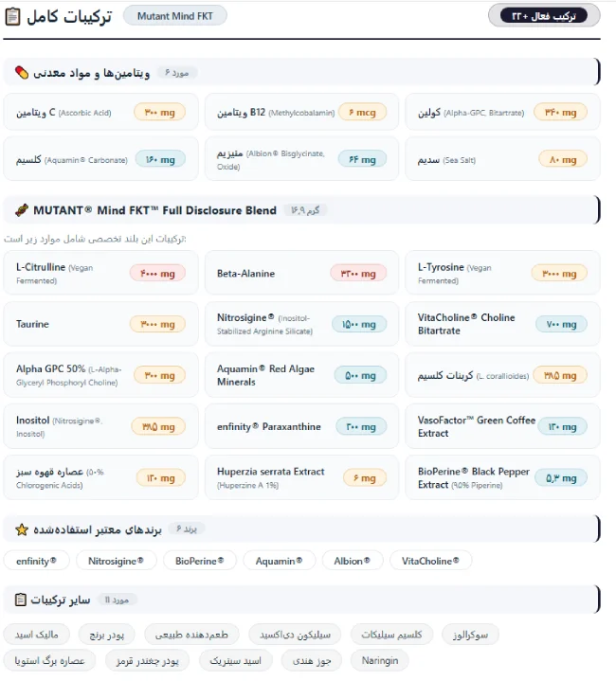Screen dimensions: 616x681
Task: Click the vitamin B12 ۶ mcg badge
Action: point(362,113)
